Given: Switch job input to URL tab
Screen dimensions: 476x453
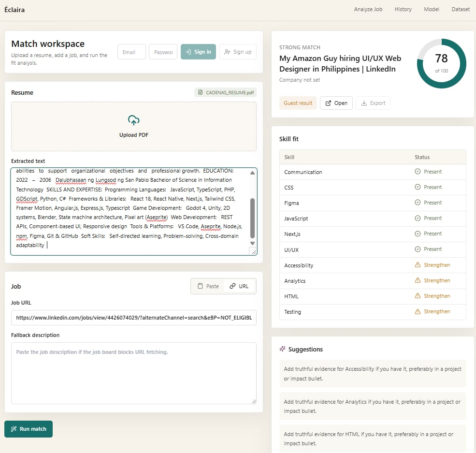Looking at the screenshot, I should tap(239, 286).
